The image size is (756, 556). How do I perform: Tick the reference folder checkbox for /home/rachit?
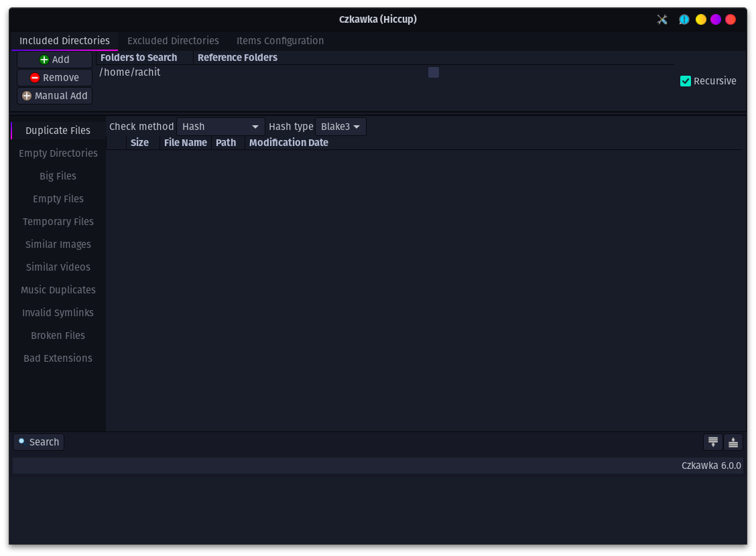(433, 72)
